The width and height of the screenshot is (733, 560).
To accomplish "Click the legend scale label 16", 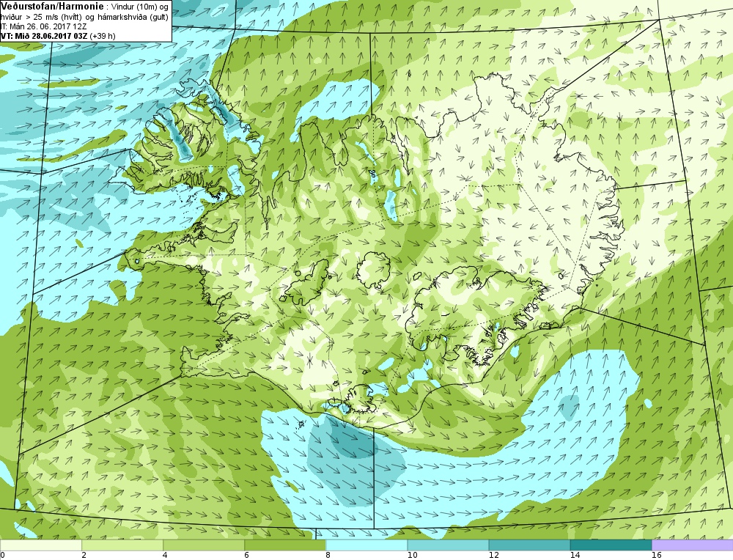I will click(656, 556).
